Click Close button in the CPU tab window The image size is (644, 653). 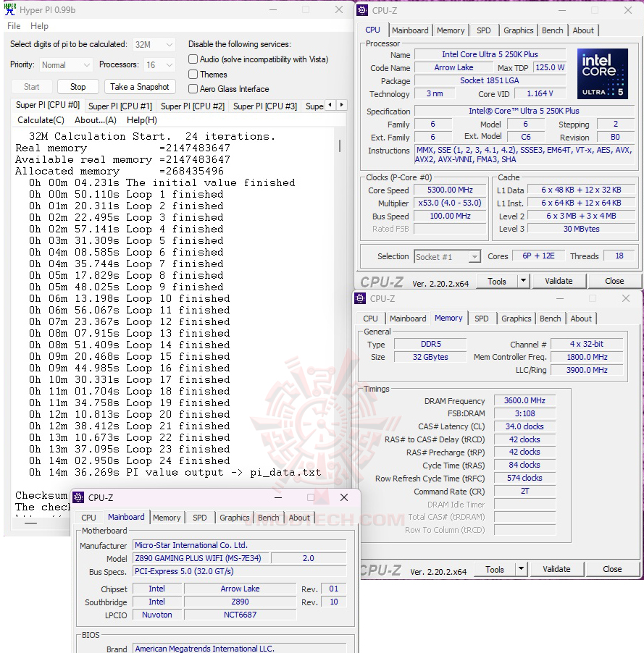(x=614, y=281)
